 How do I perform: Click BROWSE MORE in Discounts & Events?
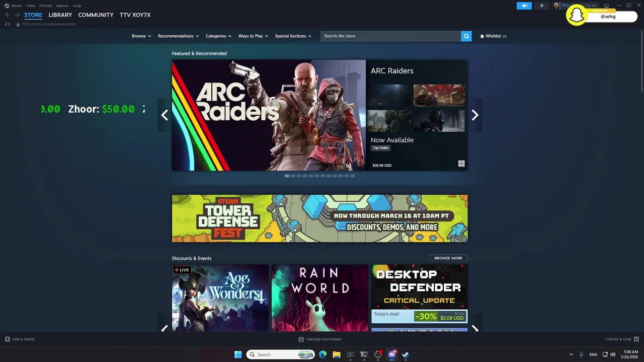pyautogui.click(x=448, y=258)
